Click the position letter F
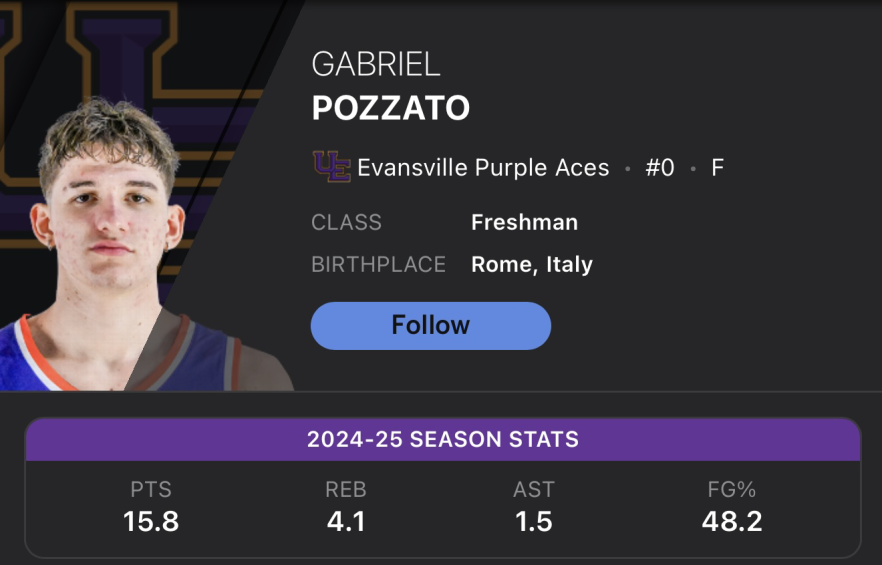The height and width of the screenshot is (565, 882). pyautogui.click(x=717, y=168)
